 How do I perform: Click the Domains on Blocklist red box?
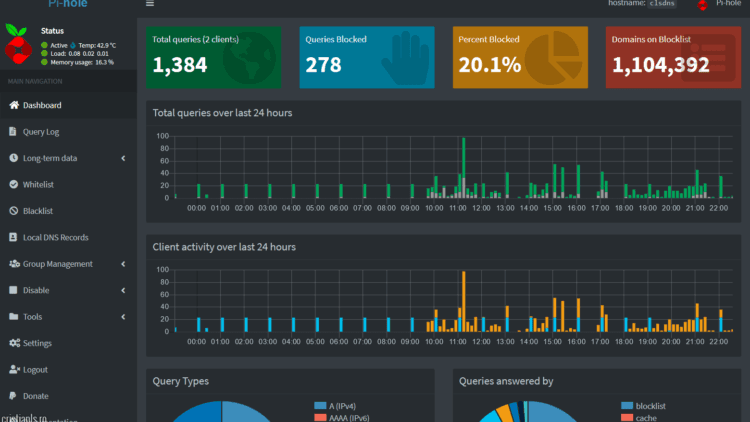click(673, 56)
